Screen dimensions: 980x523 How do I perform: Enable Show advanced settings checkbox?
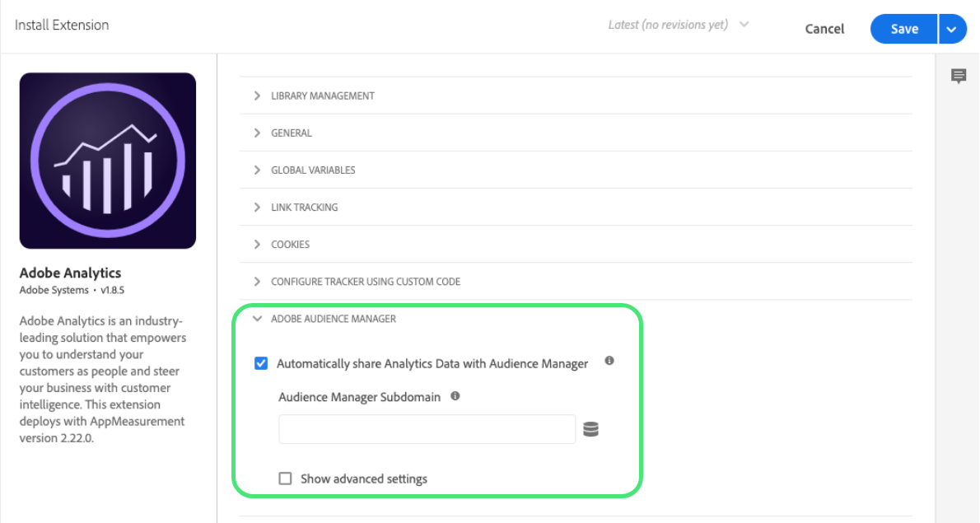(x=285, y=479)
